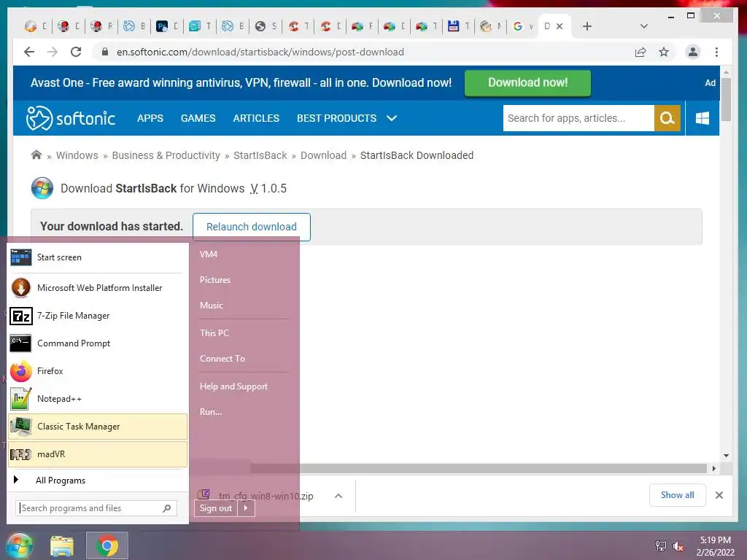Open Business & Productivity breadcrumb
Screen dimensions: 747x560
tap(166, 155)
